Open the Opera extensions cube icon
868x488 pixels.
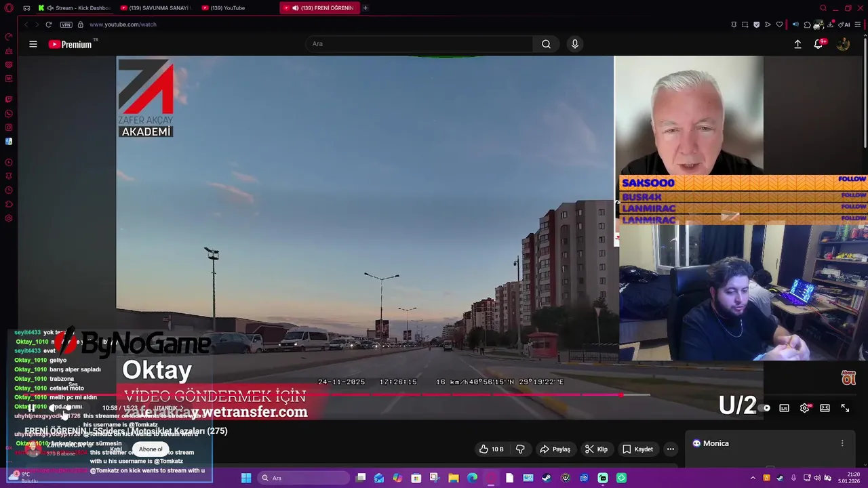pos(807,24)
